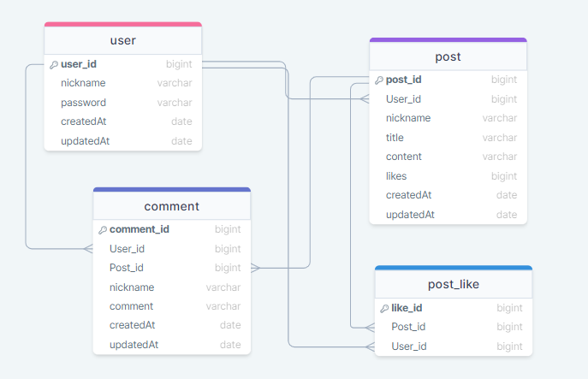The height and width of the screenshot is (379, 588).
Task: Click crow's foot connector at post_like User_id
Action: tap(370, 346)
